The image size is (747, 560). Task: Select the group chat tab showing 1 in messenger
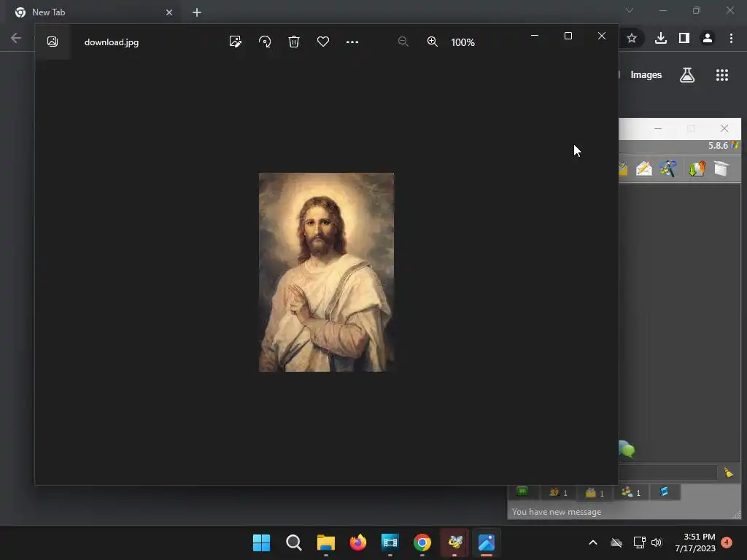(x=631, y=492)
